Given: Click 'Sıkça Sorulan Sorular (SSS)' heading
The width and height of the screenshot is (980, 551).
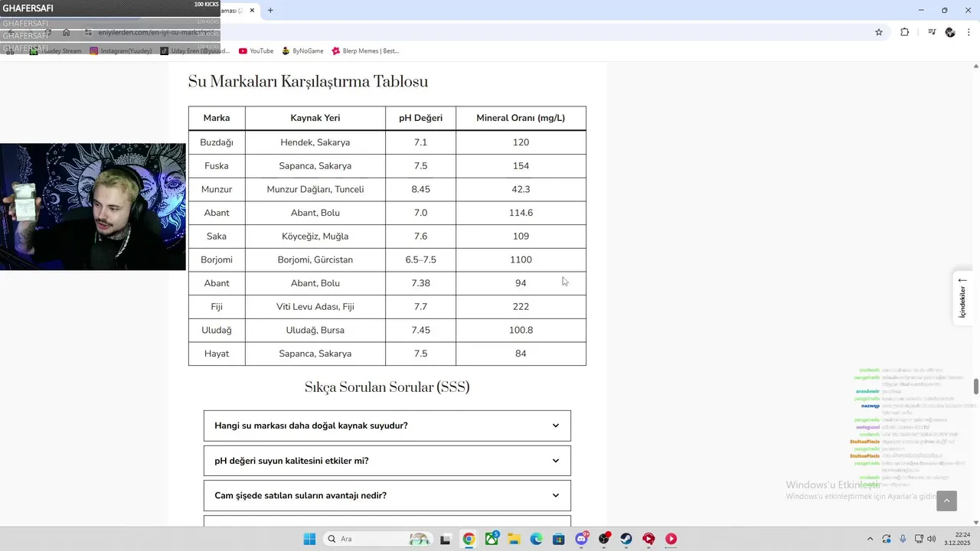Looking at the screenshot, I should coord(387,387).
